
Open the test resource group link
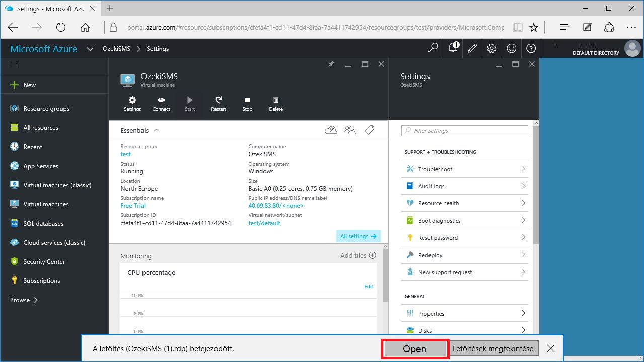tap(125, 154)
